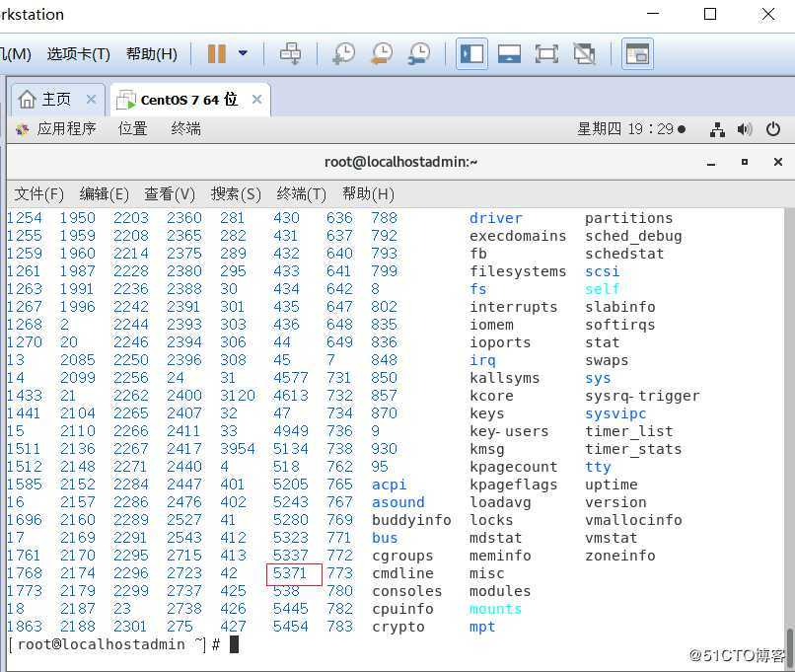This screenshot has height=672, width=795.
Task: Click the 'zoneinfo' entry
Action: (620, 556)
